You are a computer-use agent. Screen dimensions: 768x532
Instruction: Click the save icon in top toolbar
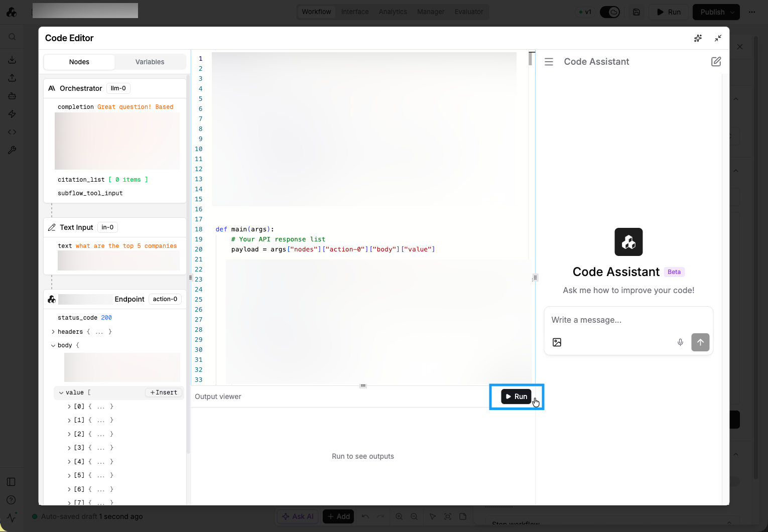tap(636, 12)
